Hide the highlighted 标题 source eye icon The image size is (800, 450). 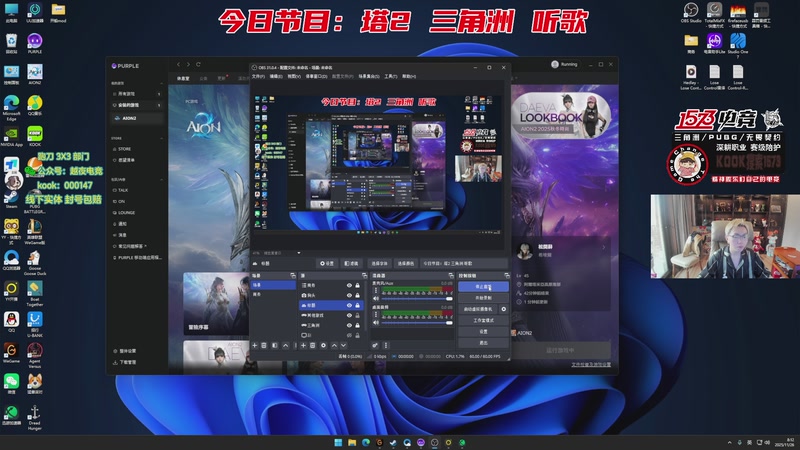349,305
